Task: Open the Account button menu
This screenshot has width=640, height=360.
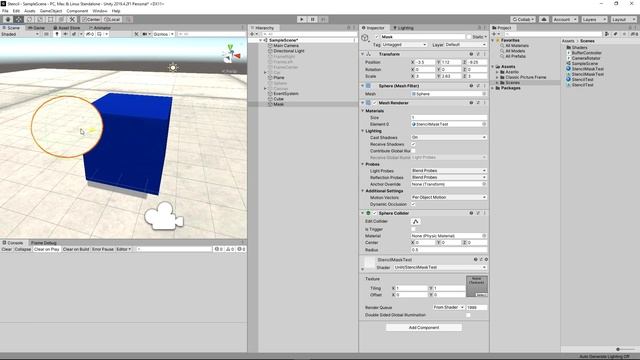Action: click(565, 19)
